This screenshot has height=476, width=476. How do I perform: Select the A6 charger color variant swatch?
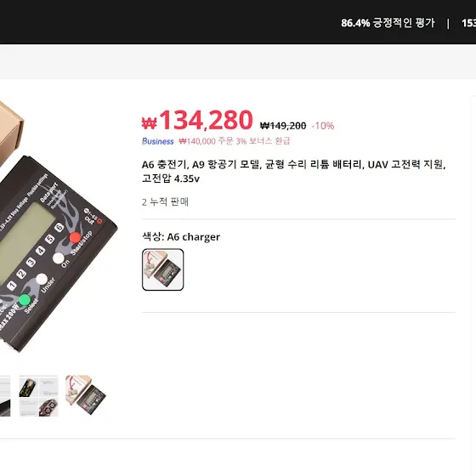[x=162, y=269]
